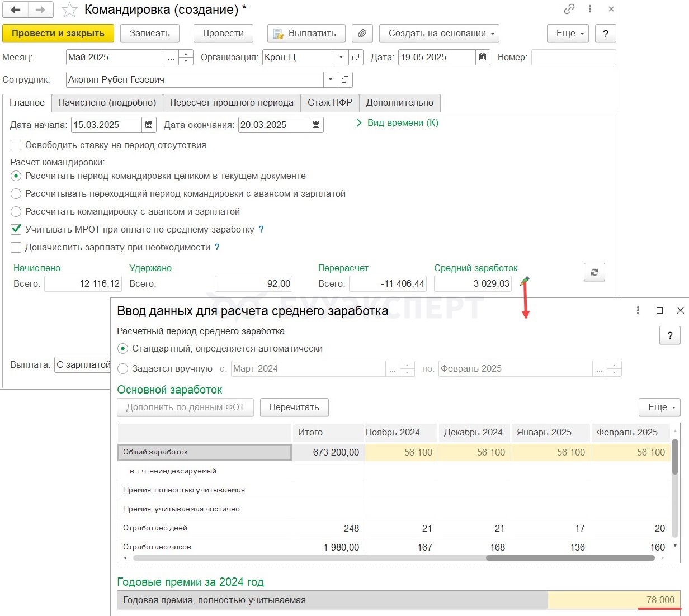
Task: Click the Итого total 673 200,00
Action: click(x=328, y=453)
